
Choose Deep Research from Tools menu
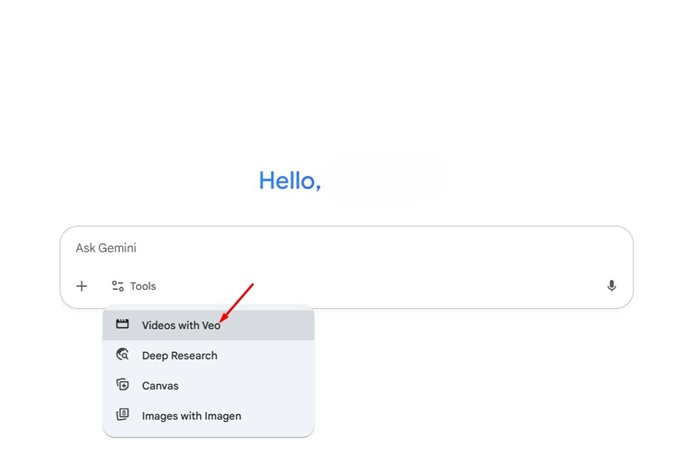[208, 355]
